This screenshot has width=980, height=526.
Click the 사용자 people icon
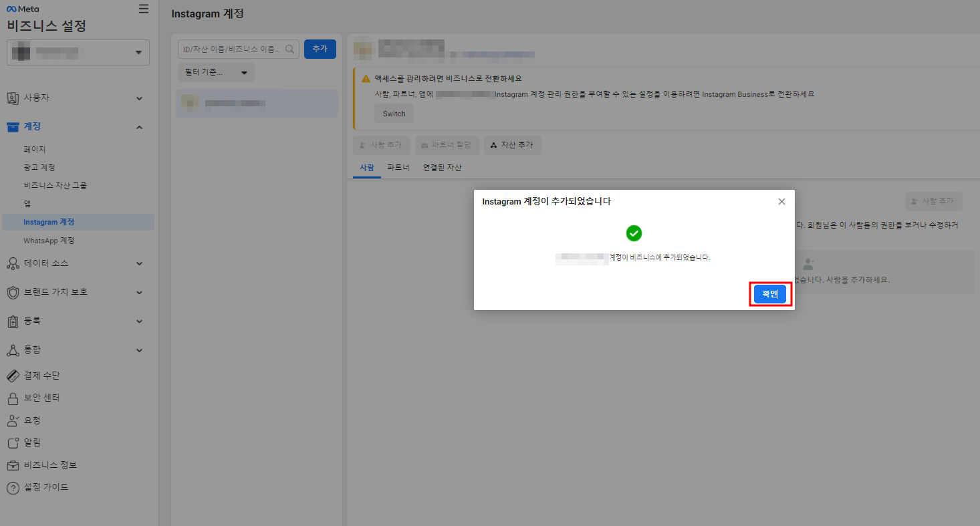13,98
